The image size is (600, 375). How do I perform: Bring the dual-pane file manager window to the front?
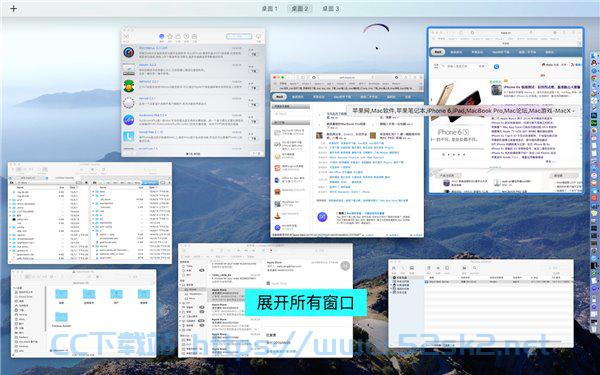(90, 213)
